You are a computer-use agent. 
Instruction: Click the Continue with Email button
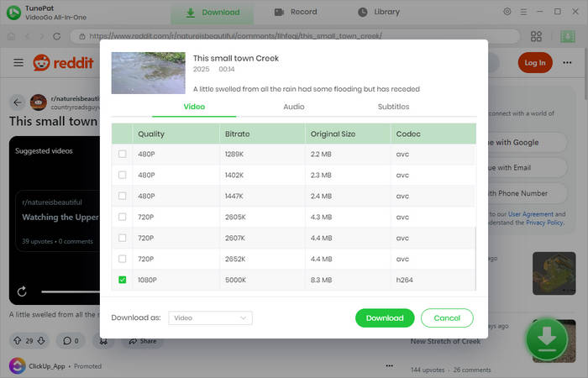528,168
